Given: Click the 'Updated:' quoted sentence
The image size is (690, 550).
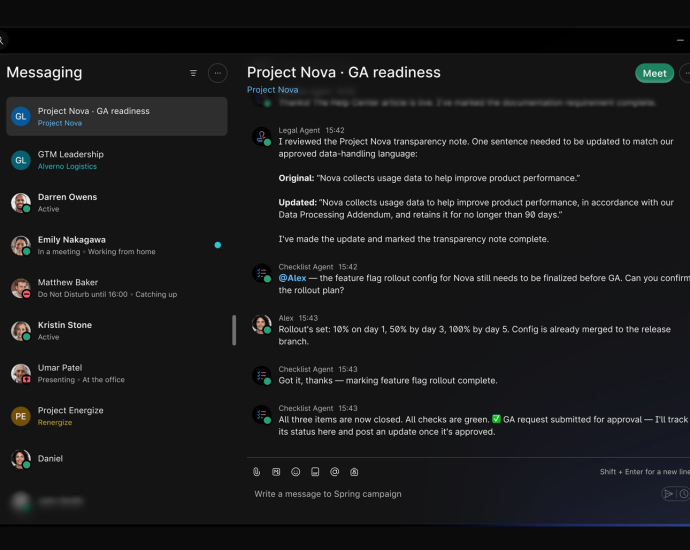Looking at the screenshot, I should (476, 209).
